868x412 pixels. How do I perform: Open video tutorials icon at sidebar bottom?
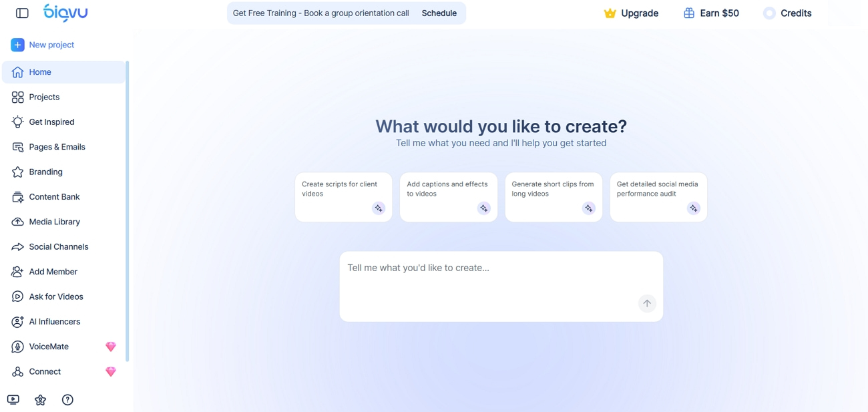13,400
